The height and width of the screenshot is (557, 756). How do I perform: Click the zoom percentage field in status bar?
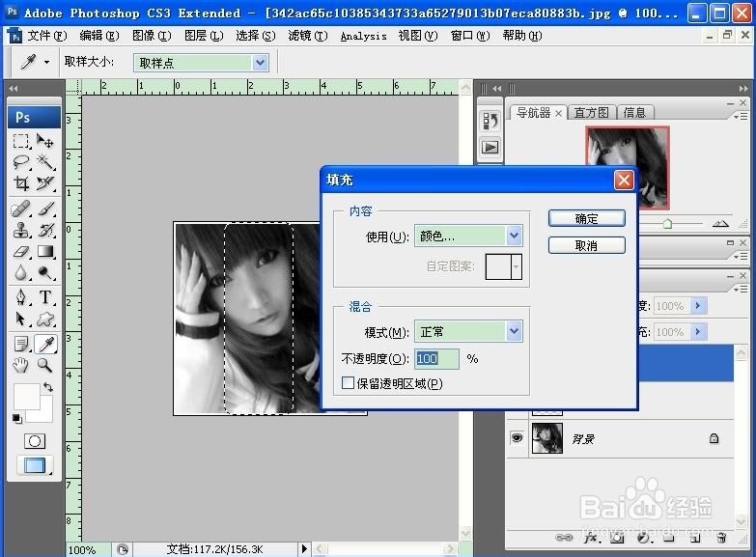pos(88,549)
